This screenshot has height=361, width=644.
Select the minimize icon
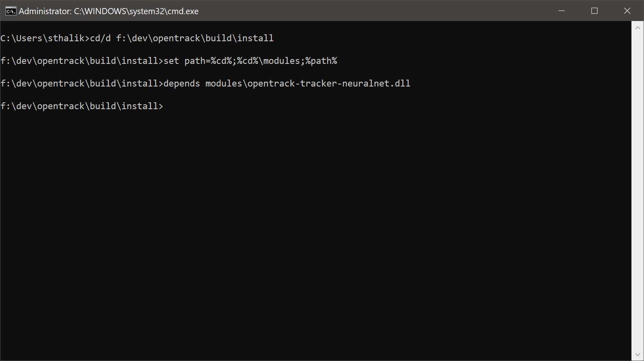coord(561,11)
